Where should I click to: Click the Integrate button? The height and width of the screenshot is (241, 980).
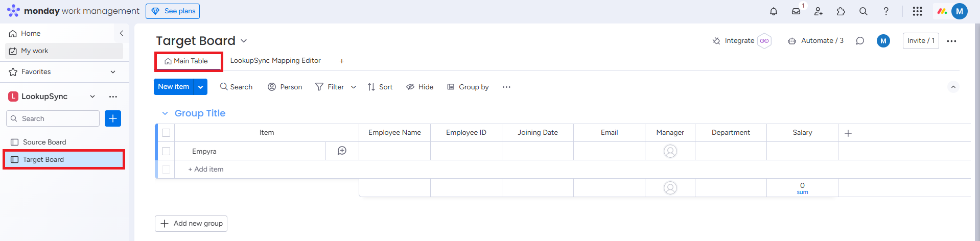734,41
